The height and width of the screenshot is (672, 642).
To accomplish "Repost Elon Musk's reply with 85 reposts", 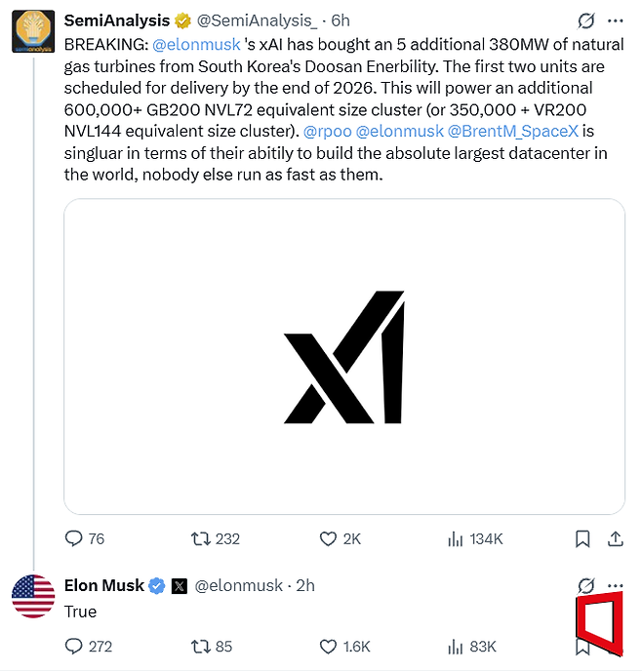I will (201, 646).
